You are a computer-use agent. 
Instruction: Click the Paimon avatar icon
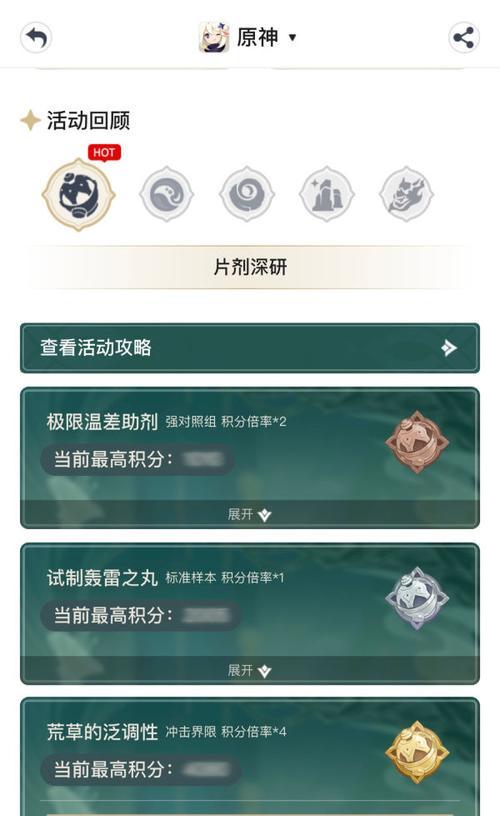pyautogui.click(x=214, y=37)
